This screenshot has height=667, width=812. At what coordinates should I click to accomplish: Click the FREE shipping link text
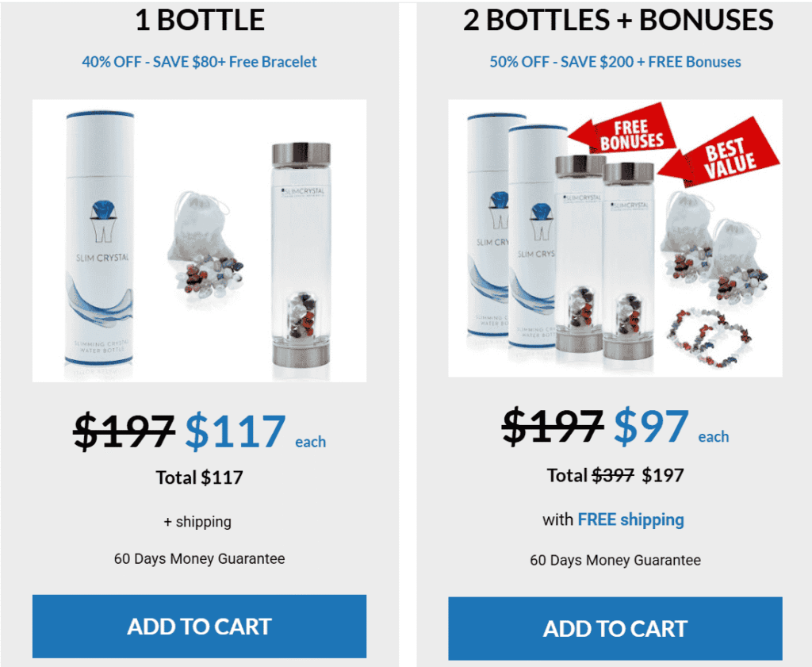630,519
